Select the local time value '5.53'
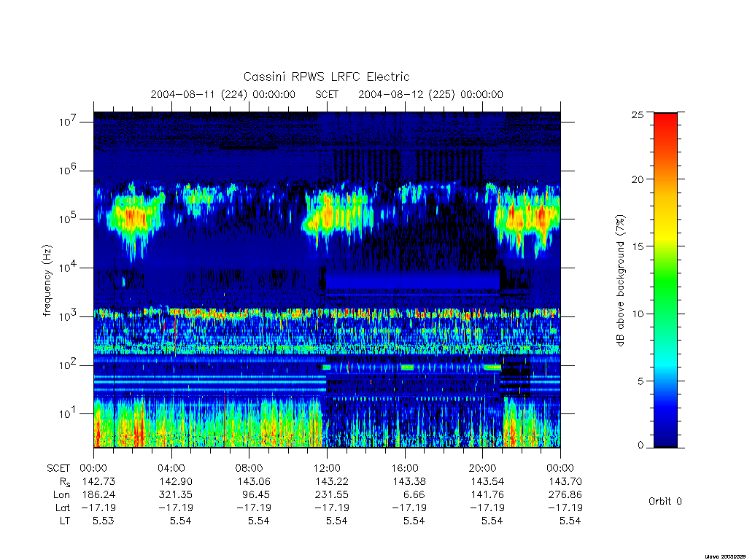The height and width of the screenshot is (560, 747). (x=104, y=521)
